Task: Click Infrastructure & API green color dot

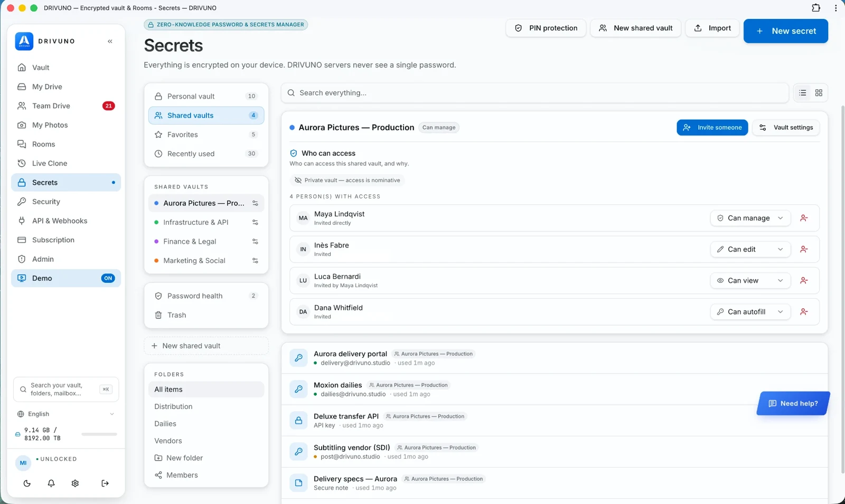Action: tap(156, 222)
